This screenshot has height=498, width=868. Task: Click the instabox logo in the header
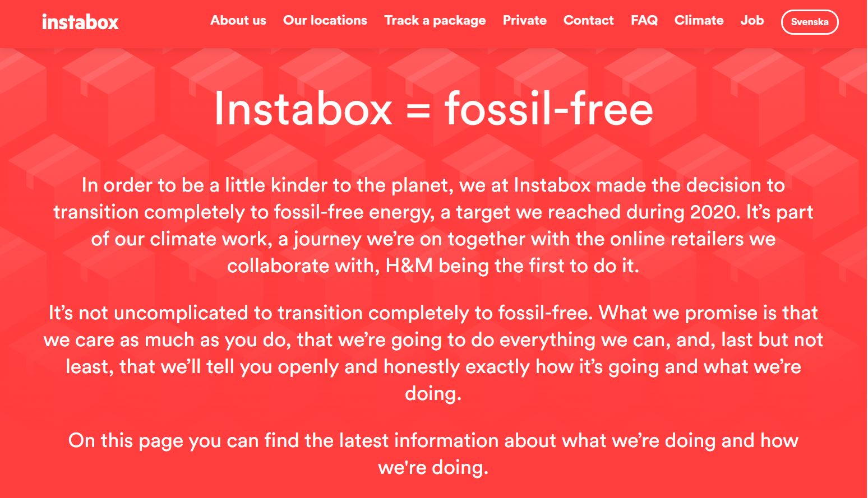(x=80, y=22)
